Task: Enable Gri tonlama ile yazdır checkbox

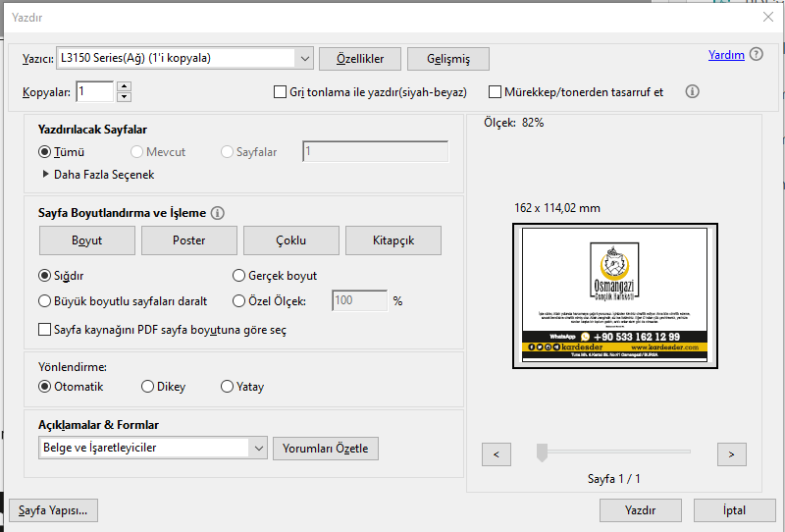Action: 281,92
